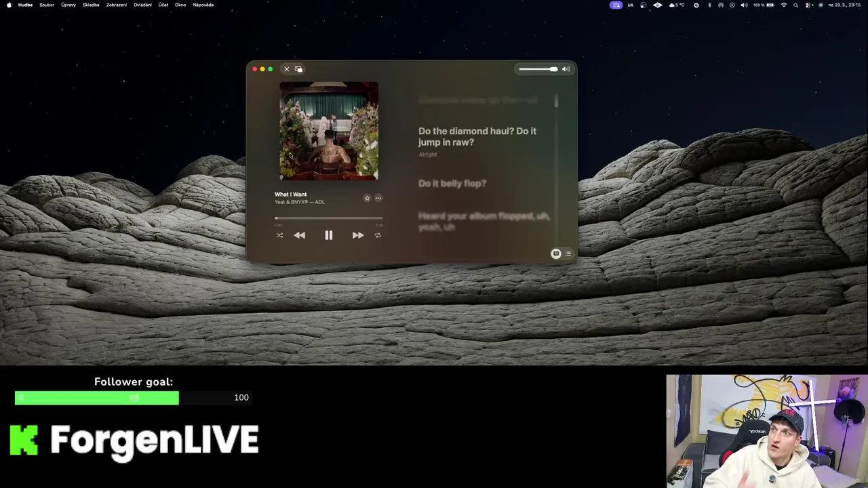This screenshot has width=868, height=488.
Task: Open the system sound volume menu
Action: [745, 5]
